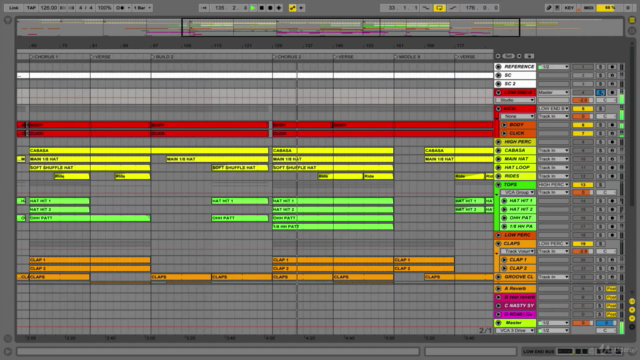Open the CABASA Track In dropdown
The height and width of the screenshot is (360, 640).
[553, 151]
